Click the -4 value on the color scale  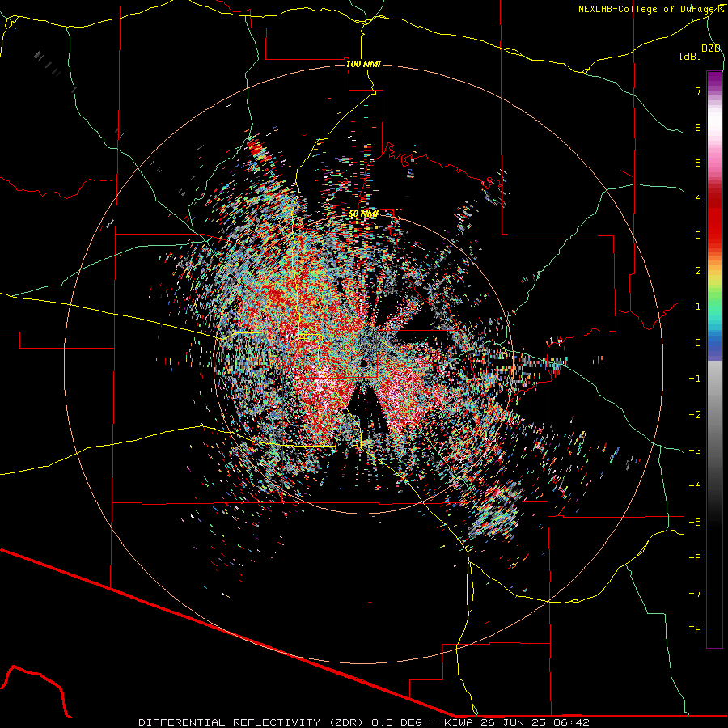point(695,486)
